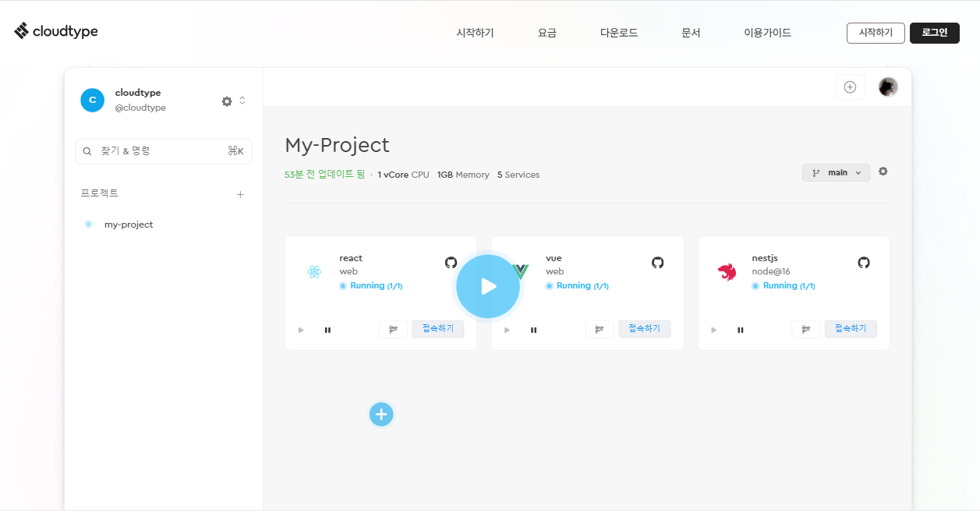Open the main branch dropdown

(x=836, y=172)
